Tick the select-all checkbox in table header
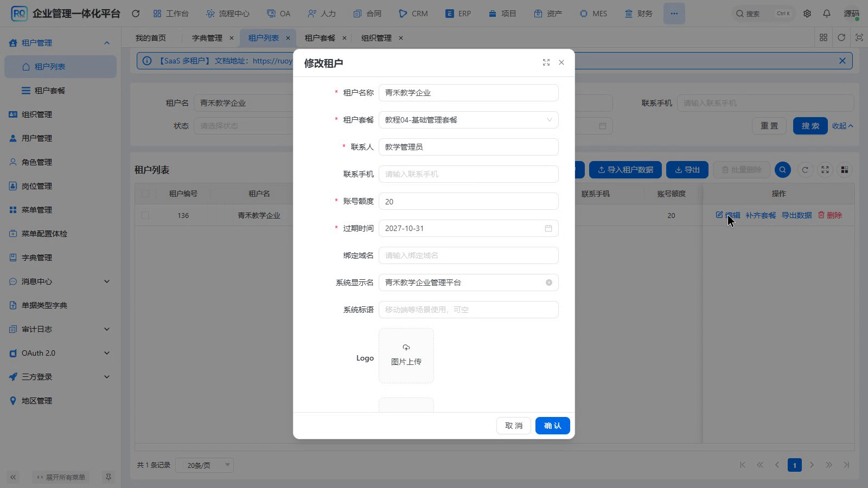This screenshot has height=488, width=868. click(x=145, y=194)
